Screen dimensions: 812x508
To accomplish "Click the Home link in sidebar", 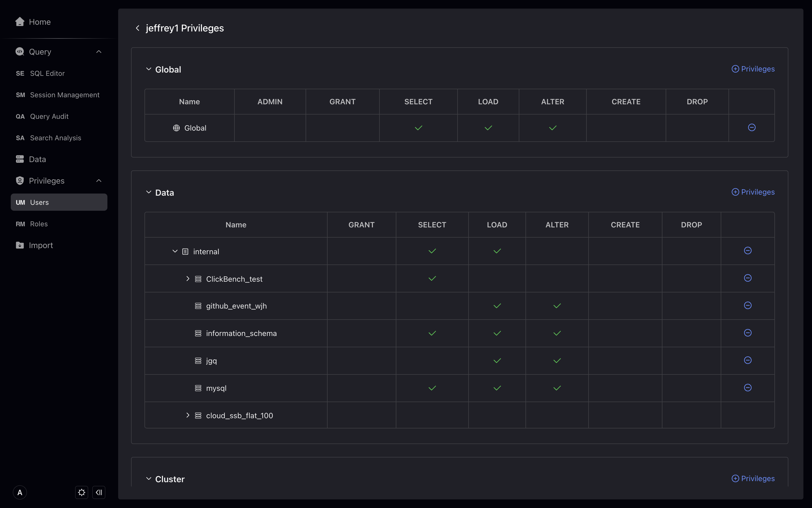I will click(x=40, y=22).
